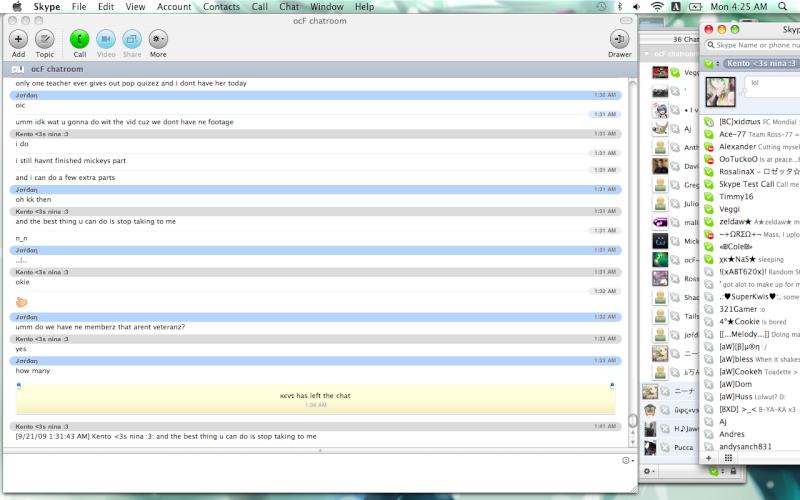Click the Pucca avatar thumbnail in the drawer
The width and height of the screenshot is (800, 500).
click(x=650, y=447)
